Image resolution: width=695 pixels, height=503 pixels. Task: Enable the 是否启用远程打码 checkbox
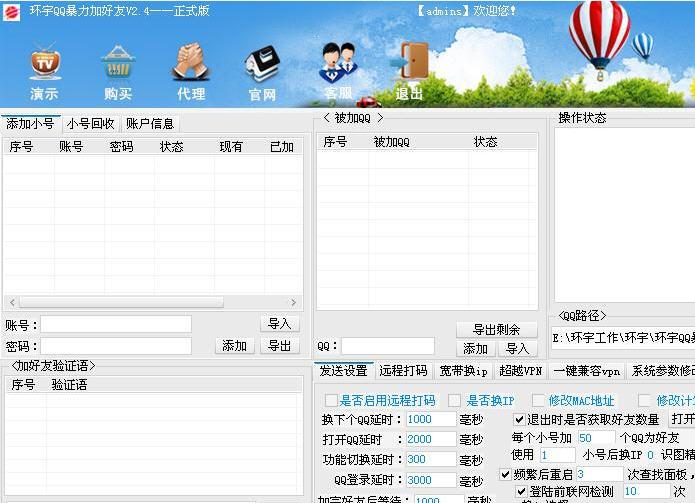[x=331, y=400]
